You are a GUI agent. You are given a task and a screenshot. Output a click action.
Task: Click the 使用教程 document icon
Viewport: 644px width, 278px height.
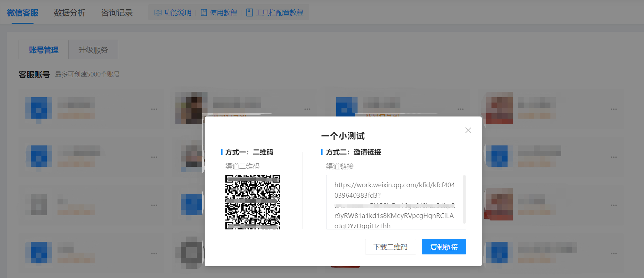pyautogui.click(x=204, y=13)
